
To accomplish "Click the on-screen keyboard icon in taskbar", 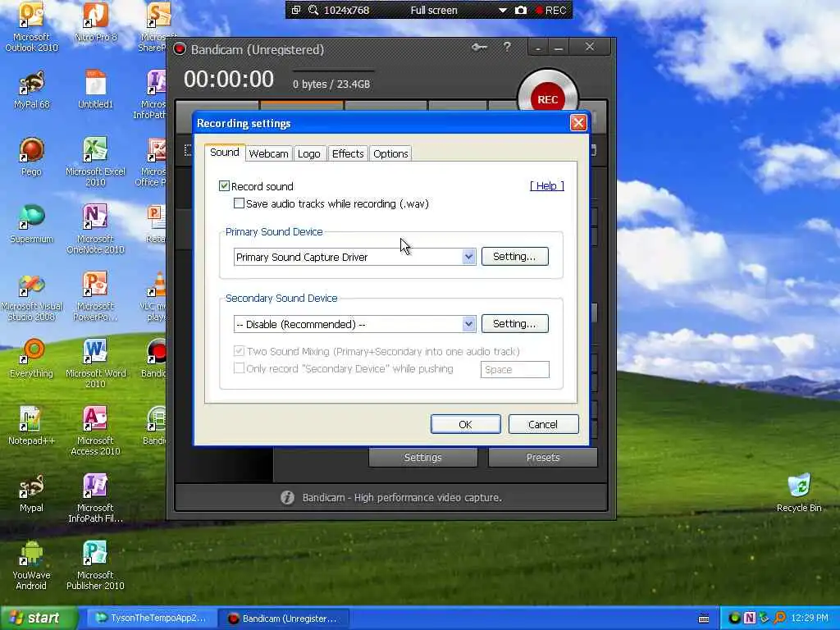I will 704,619.
